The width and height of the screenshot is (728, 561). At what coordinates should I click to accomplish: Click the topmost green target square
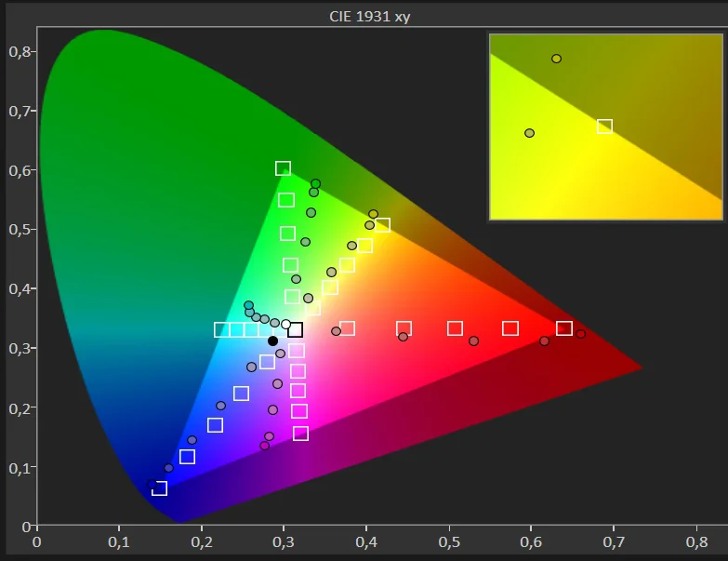[283, 168]
